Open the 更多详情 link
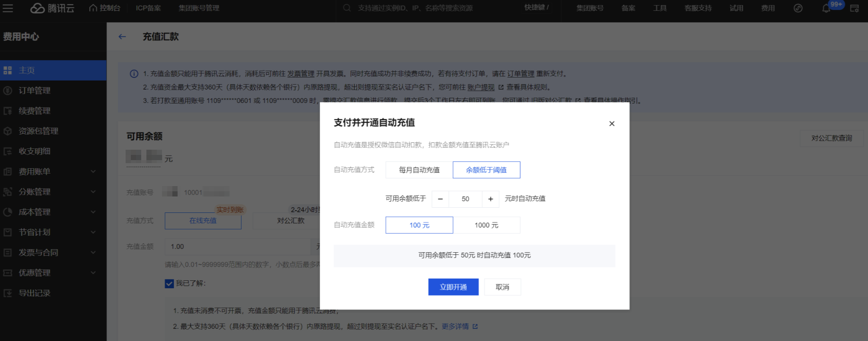 click(x=455, y=327)
